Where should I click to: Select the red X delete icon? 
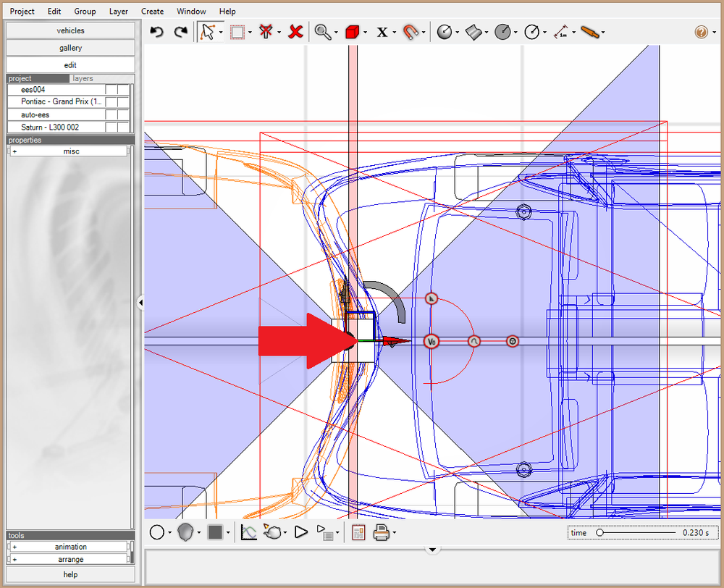[x=295, y=32]
